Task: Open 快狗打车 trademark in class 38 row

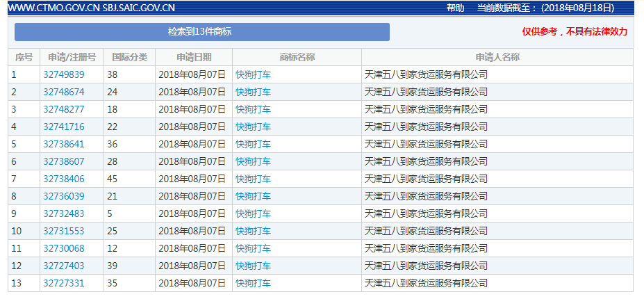Action: (x=254, y=75)
